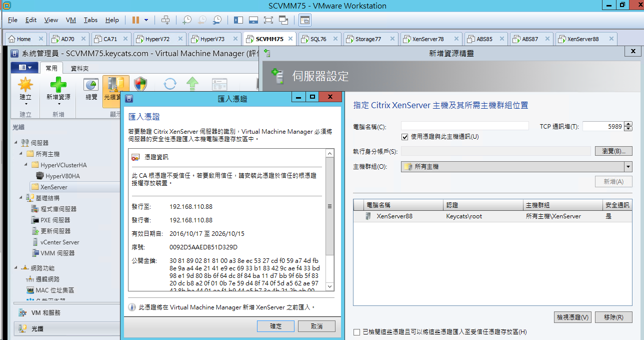Check the 已檢閱這些憑證 import checkbox

pyautogui.click(x=356, y=332)
